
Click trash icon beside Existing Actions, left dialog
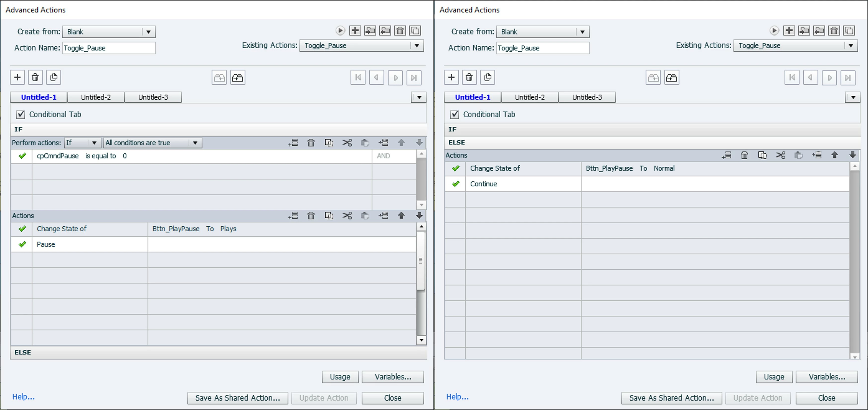400,31
